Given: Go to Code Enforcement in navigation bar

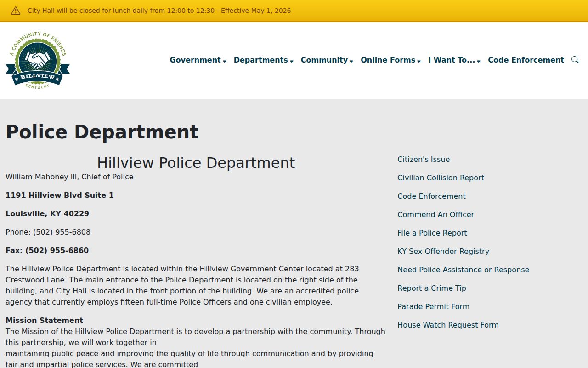Looking at the screenshot, I should click(x=526, y=60).
